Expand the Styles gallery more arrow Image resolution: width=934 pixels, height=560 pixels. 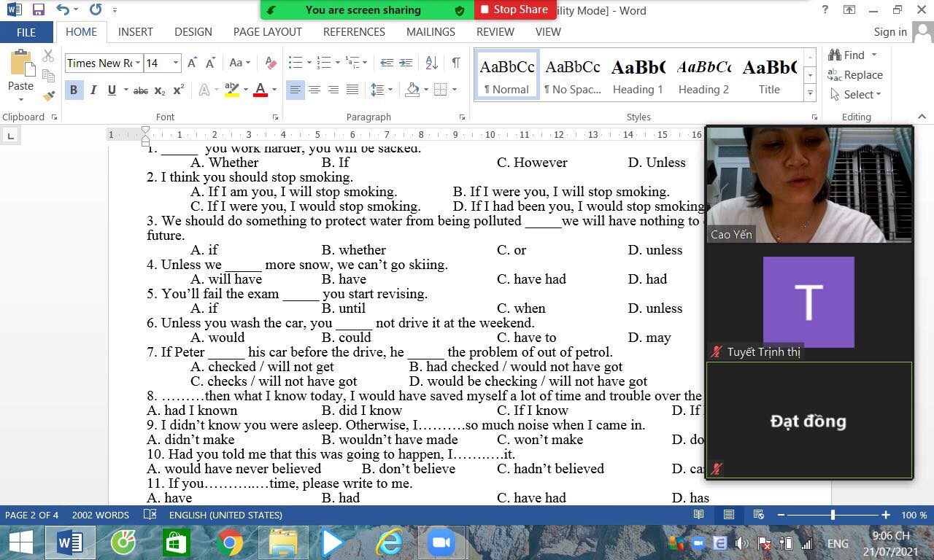[810, 93]
